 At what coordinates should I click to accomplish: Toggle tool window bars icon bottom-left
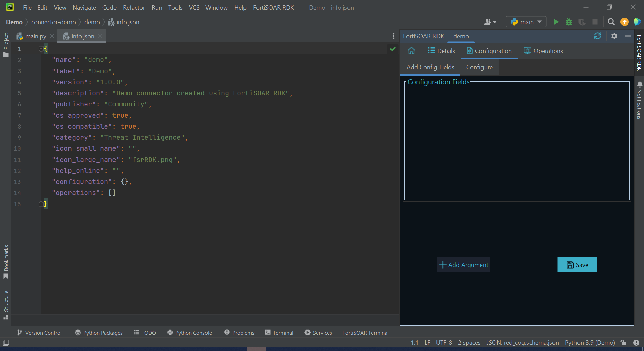[x=6, y=343]
